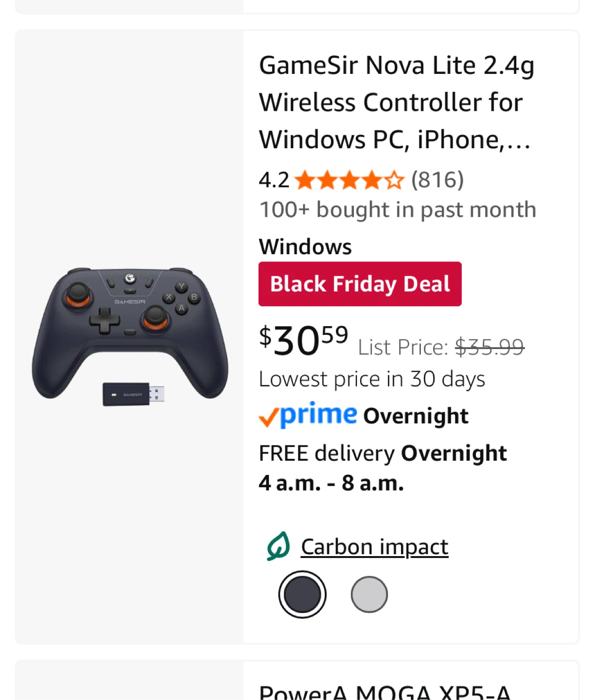This screenshot has width=595, height=700.
Task: Click the Black Friday Deal badge
Action: tap(360, 284)
